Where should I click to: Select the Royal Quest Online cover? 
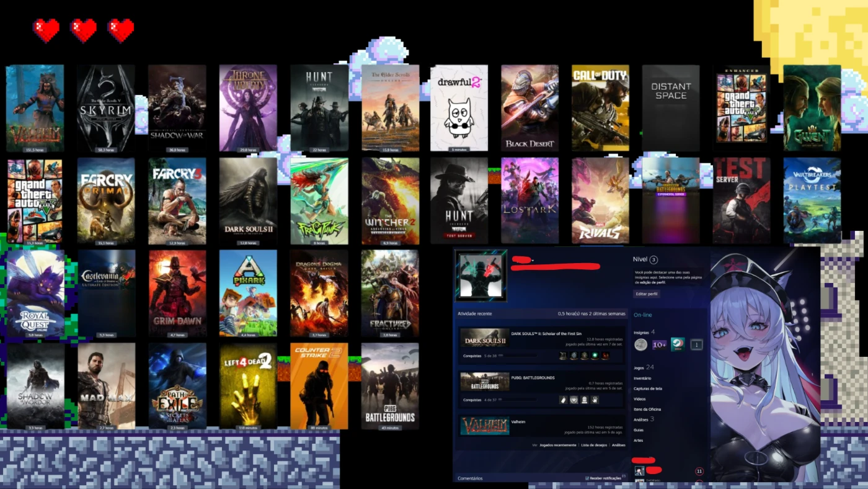click(35, 294)
